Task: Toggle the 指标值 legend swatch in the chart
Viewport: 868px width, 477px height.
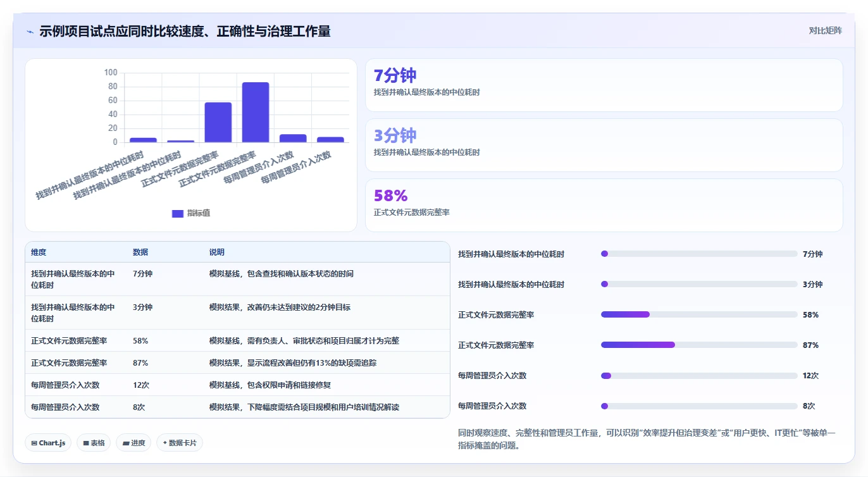Action: coord(178,213)
